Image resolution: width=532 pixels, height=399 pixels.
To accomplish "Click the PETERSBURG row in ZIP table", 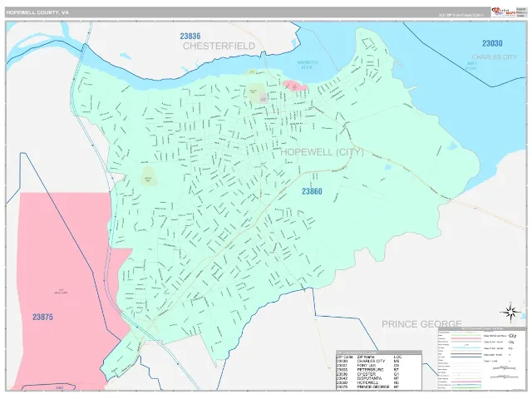I will click(379, 369).
